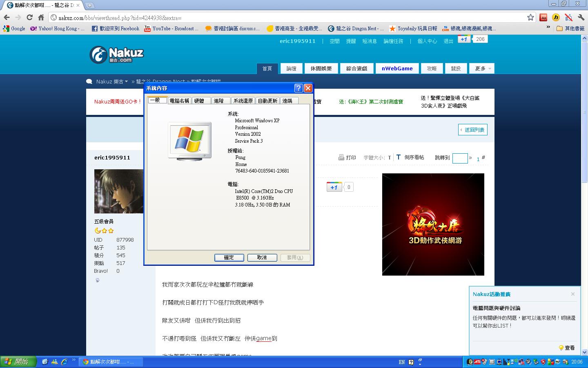Expand the bookmarks overflow chevron
This screenshot has width=588, height=368.
tap(548, 27)
